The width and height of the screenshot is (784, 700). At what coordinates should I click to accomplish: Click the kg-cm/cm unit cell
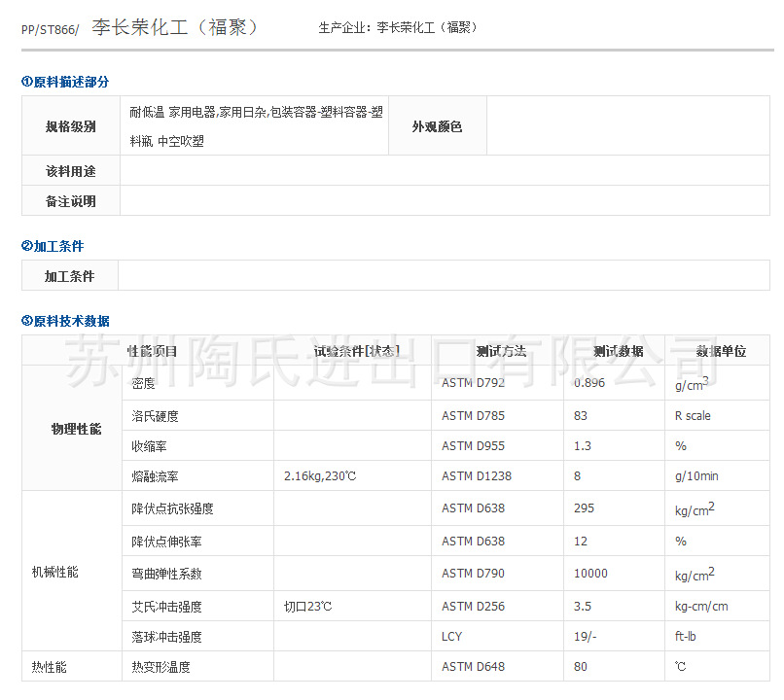(x=717, y=606)
